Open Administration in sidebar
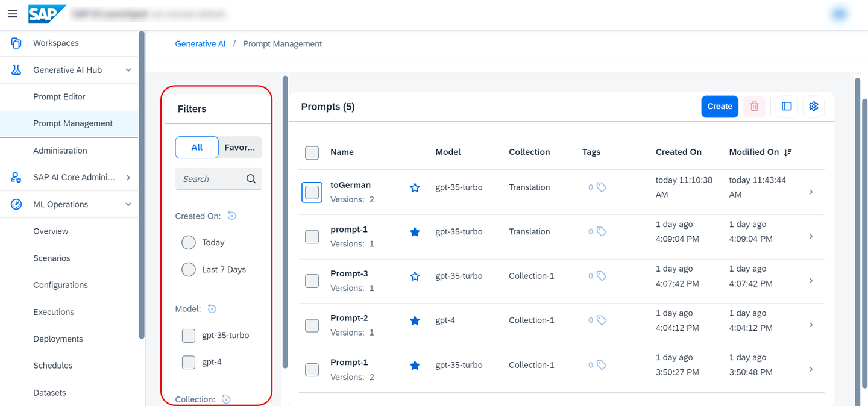This screenshot has height=406, width=868. [69, 151]
